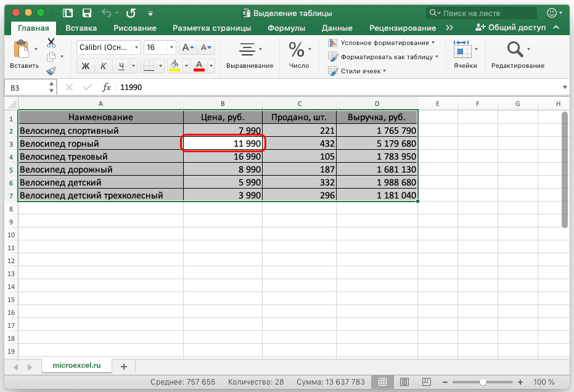Click the Format Painter brush icon
Viewport: 574px width, 392px height.
51,71
